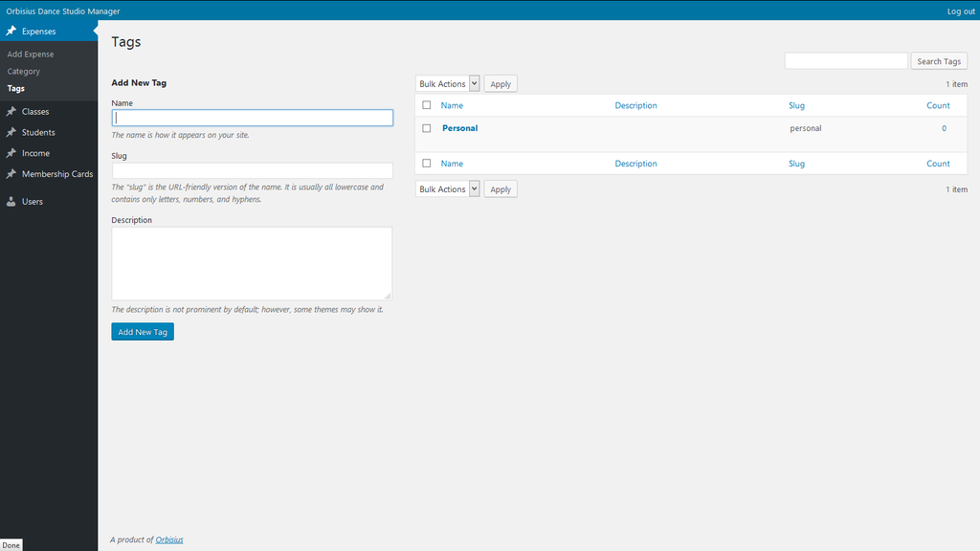Sort by Name in table header
The height and width of the screenshot is (551, 980).
pos(452,105)
